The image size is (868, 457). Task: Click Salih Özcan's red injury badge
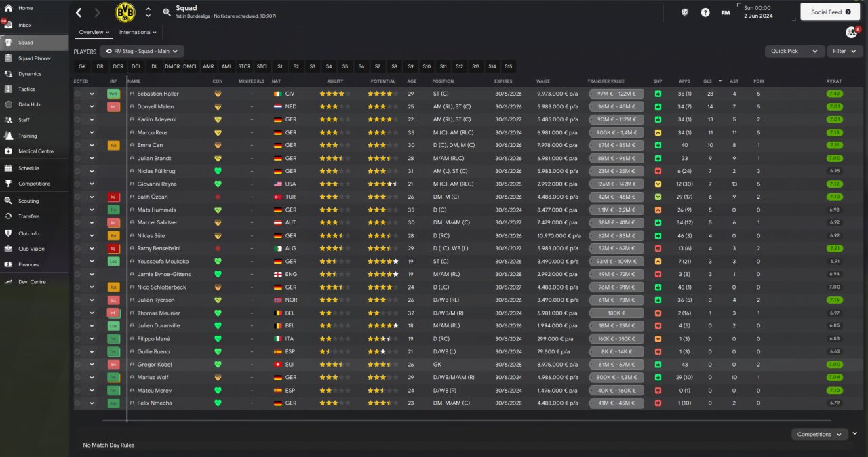tap(113, 197)
